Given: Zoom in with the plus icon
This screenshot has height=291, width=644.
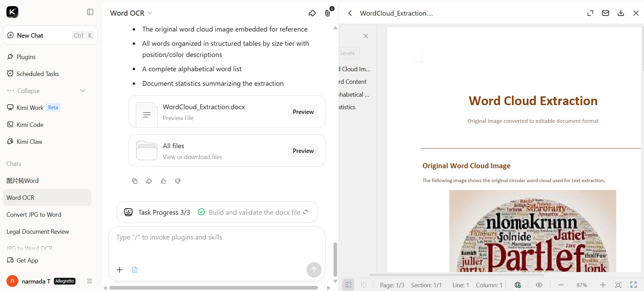Looking at the screenshot, I should click(603, 285).
